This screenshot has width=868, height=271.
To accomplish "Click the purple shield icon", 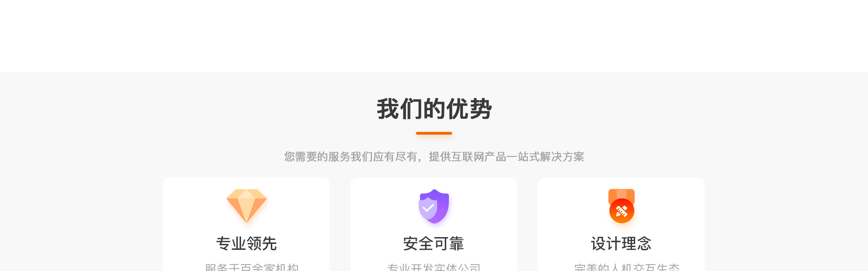I will coord(434,206).
